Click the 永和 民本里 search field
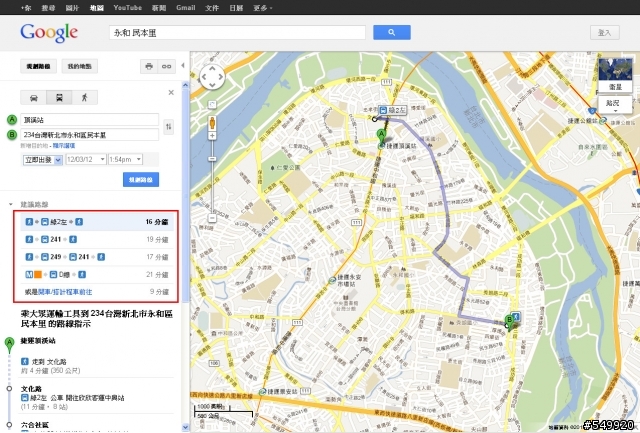640x433 pixels. click(237, 33)
